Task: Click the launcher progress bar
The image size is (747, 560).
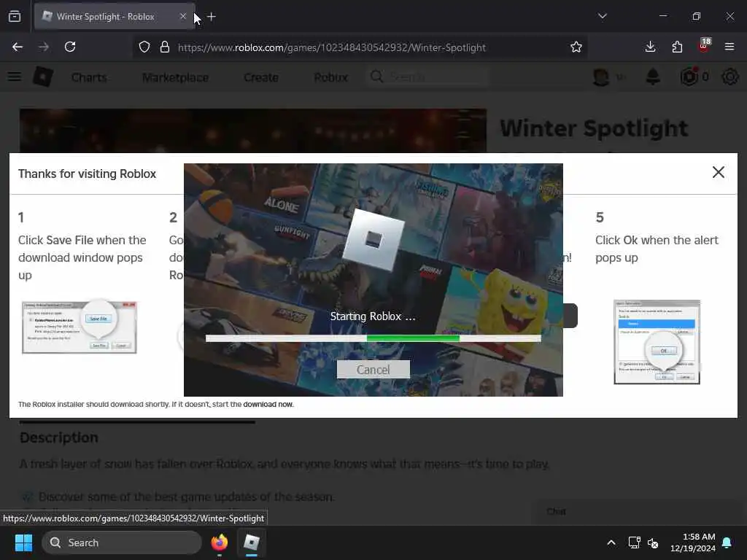Action: tap(373, 338)
